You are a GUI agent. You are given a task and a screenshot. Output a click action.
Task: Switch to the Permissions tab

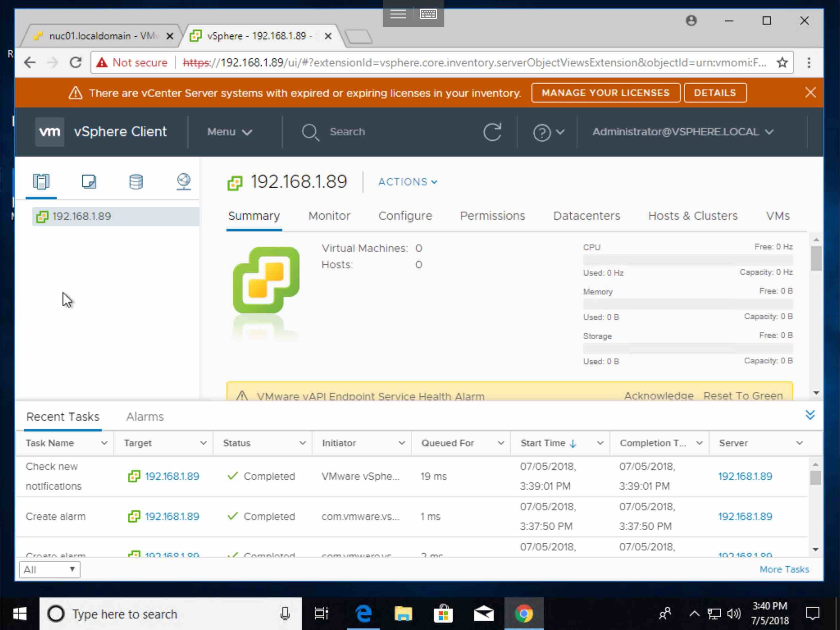pos(492,216)
